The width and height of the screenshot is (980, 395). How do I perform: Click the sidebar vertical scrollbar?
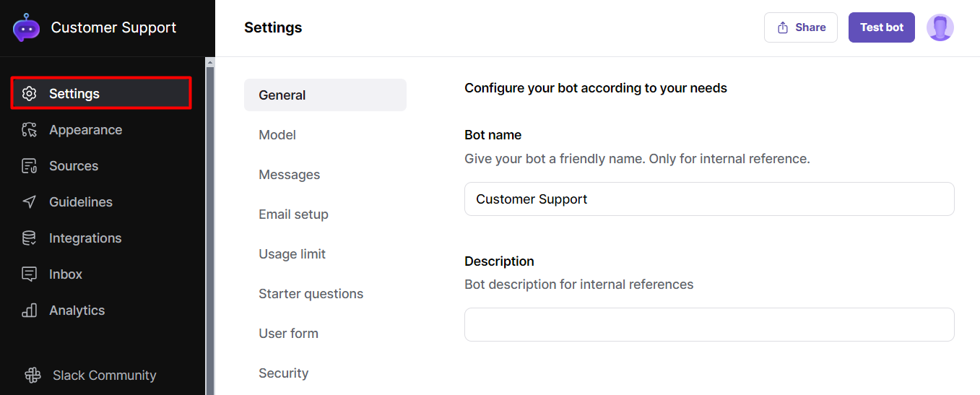coord(210,217)
